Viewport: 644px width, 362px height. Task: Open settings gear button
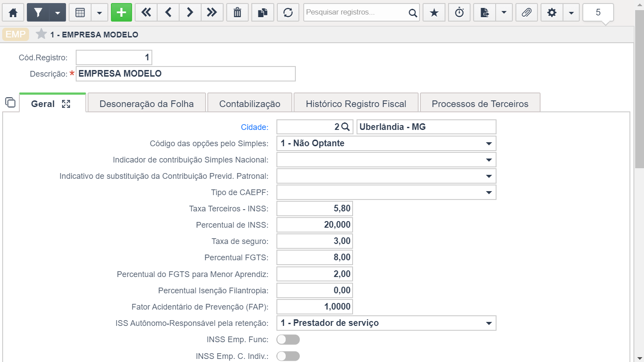click(552, 13)
